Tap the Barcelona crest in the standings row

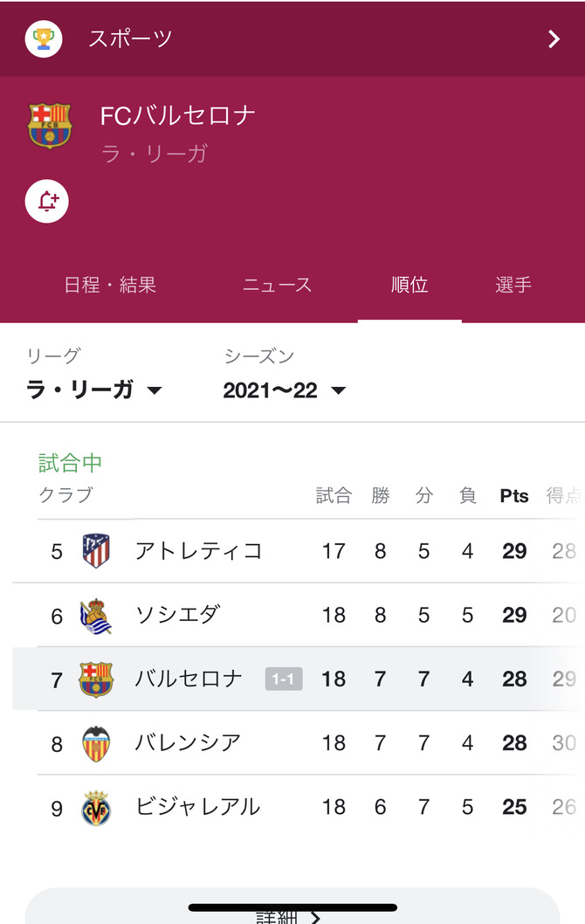pos(96,679)
